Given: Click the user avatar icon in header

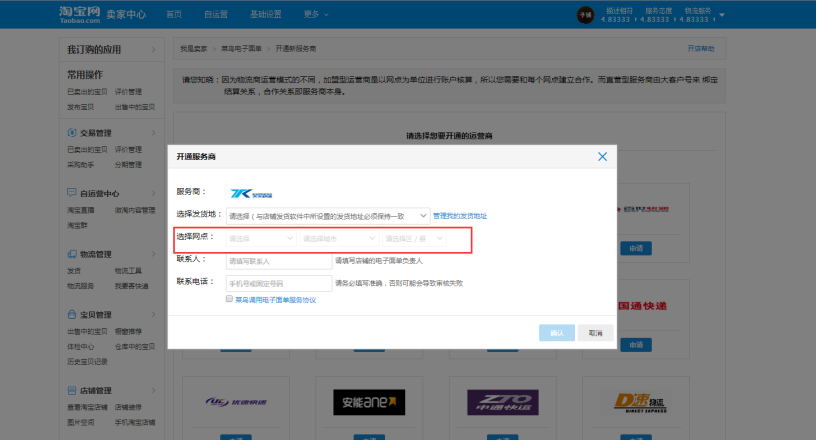Looking at the screenshot, I should click(x=585, y=15).
